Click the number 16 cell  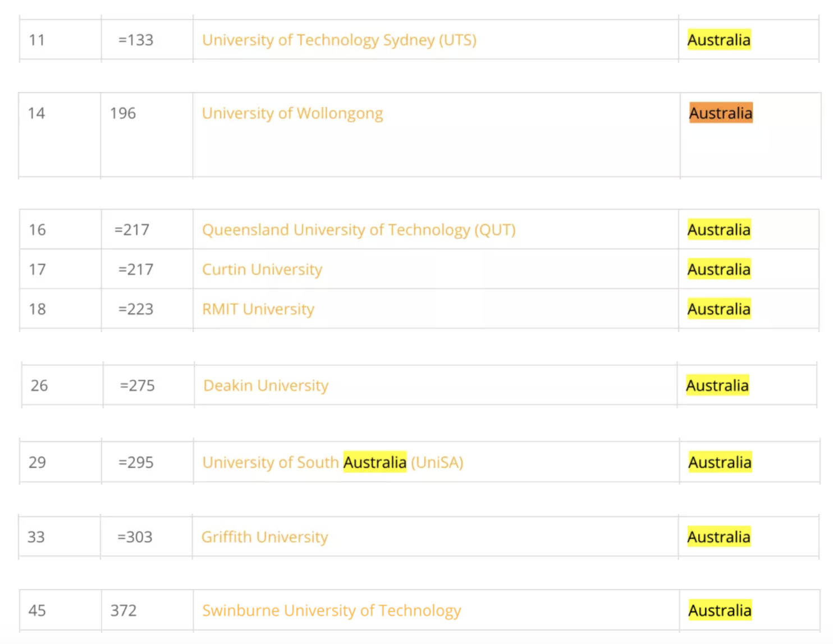click(x=37, y=230)
